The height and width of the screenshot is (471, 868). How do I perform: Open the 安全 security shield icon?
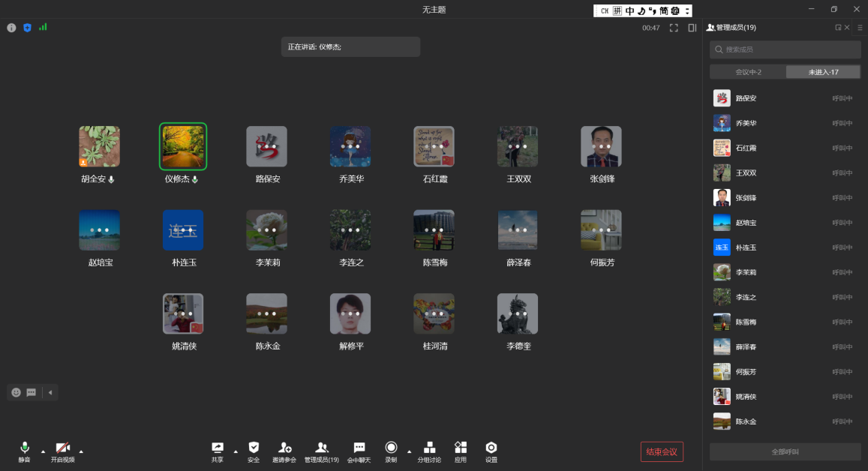pos(254,448)
